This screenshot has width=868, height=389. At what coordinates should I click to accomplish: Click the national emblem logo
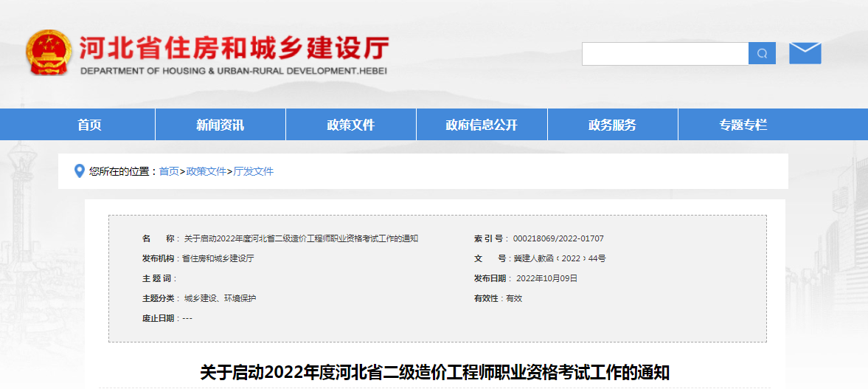tap(49, 53)
